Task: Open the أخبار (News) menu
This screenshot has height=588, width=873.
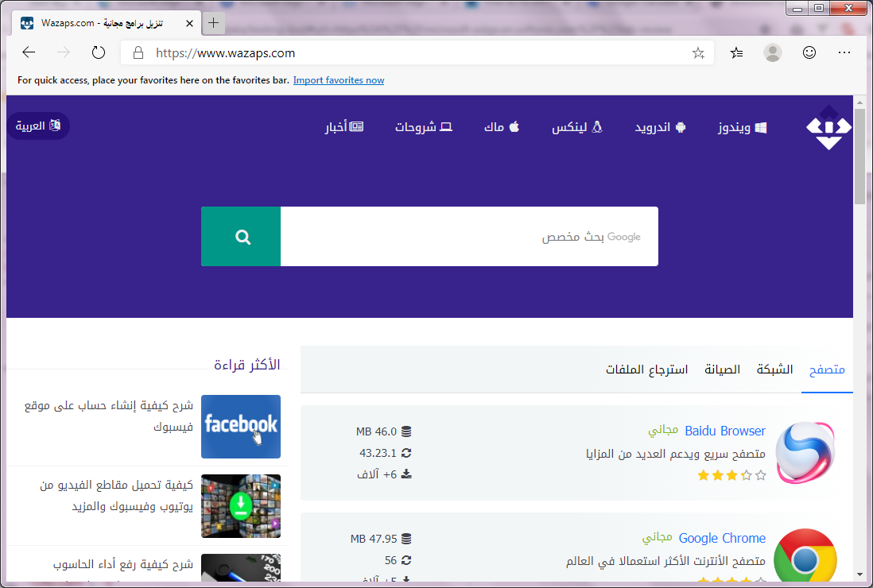Action: coord(344,127)
